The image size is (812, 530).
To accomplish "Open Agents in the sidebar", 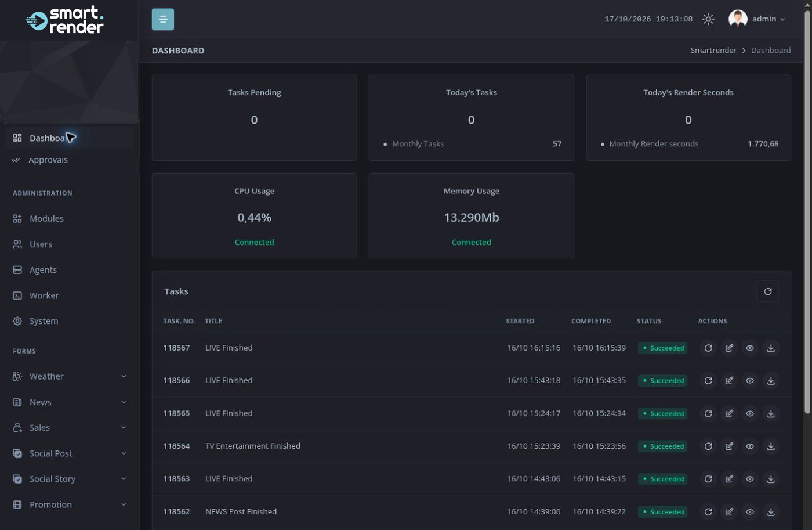I will 70,270.
